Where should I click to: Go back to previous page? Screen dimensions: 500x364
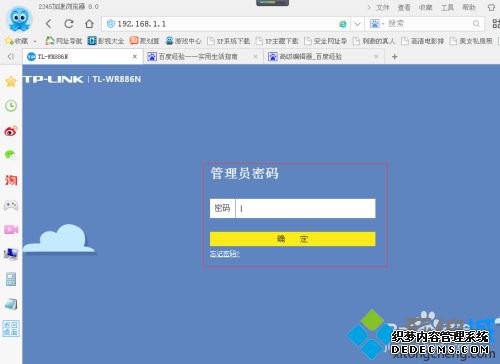[x=49, y=24]
